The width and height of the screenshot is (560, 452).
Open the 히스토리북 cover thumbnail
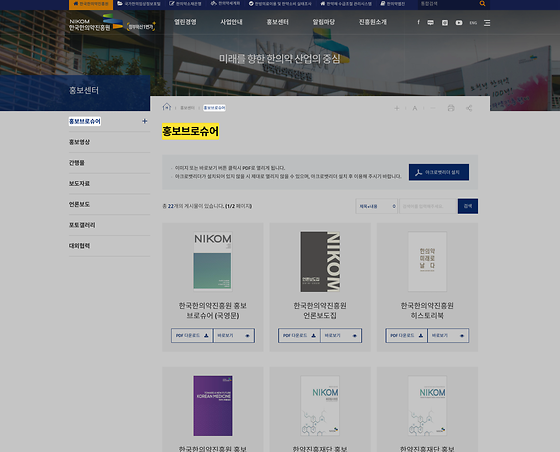(427, 261)
